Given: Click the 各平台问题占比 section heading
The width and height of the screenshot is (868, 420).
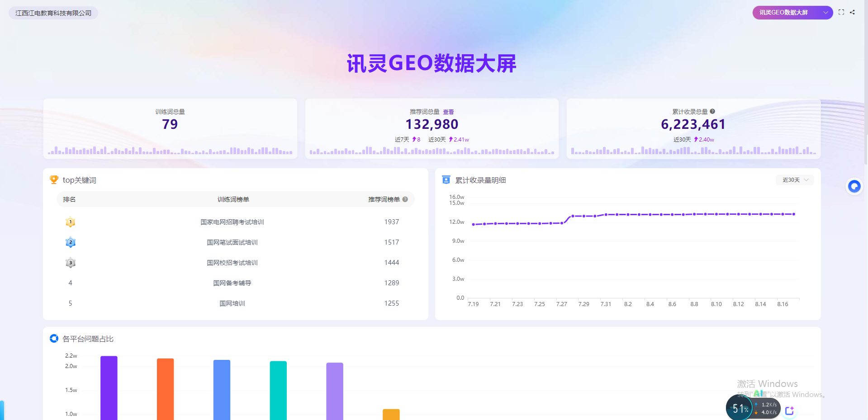Looking at the screenshot, I should [88, 339].
